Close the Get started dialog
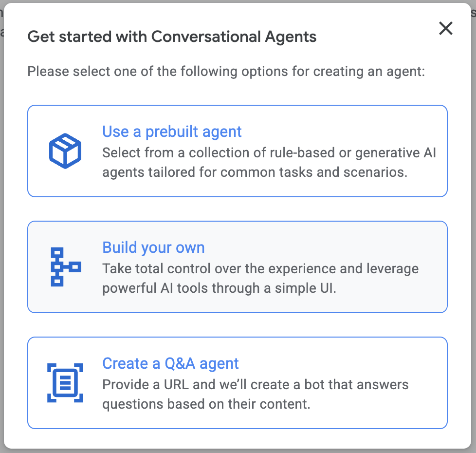Image resolution: width=476 pixels, height=453 pixels. (x=445, y=29)
